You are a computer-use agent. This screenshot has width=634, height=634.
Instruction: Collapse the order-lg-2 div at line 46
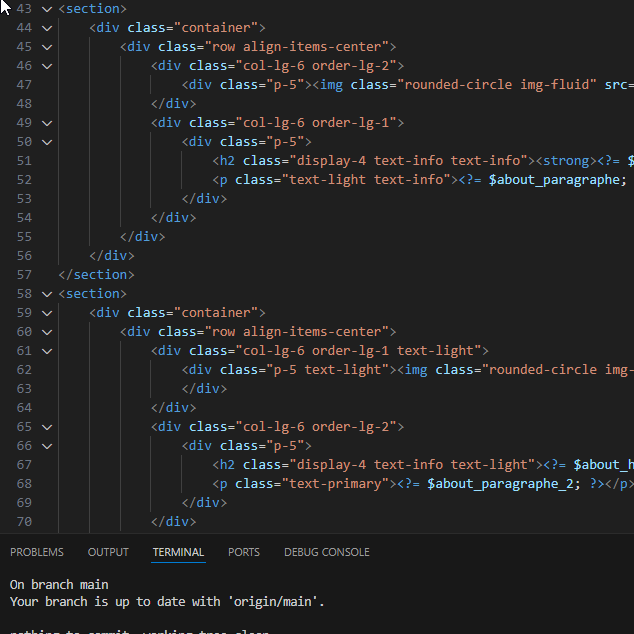[x=47, y=66]
